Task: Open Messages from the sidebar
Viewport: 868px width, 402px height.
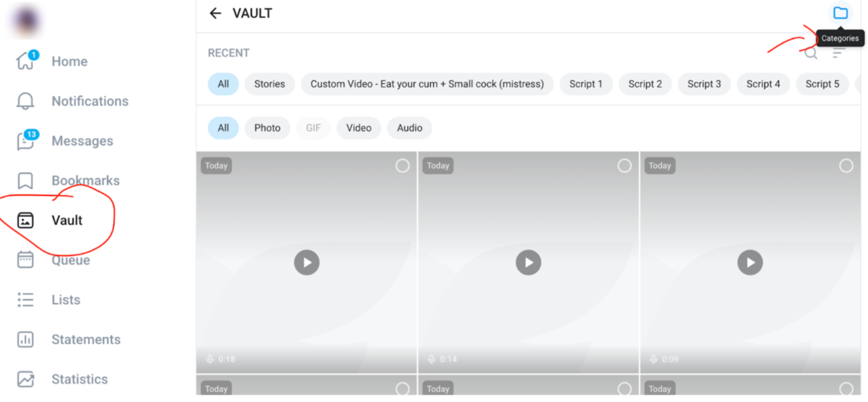Action: coord(82,141)
